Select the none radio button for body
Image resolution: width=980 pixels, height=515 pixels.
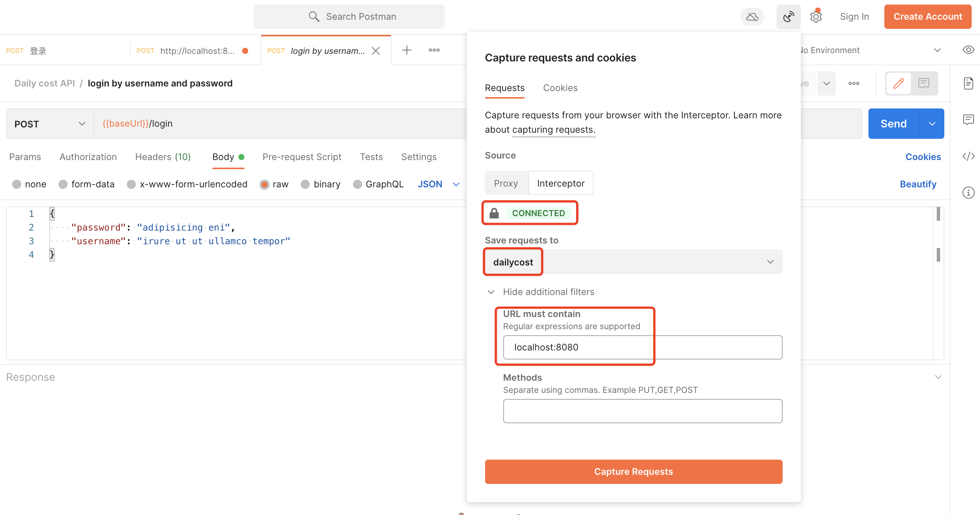tap(16, 184)
